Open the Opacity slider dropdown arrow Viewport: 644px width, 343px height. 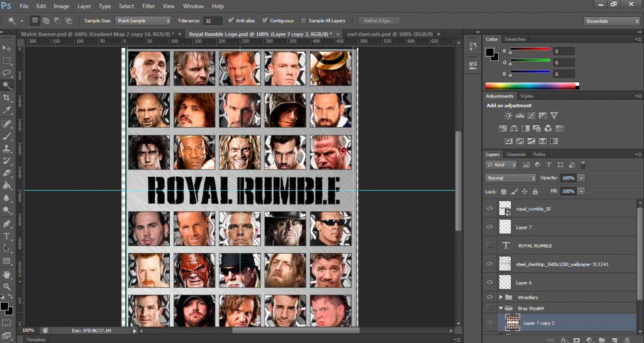[x=581, y=178]
